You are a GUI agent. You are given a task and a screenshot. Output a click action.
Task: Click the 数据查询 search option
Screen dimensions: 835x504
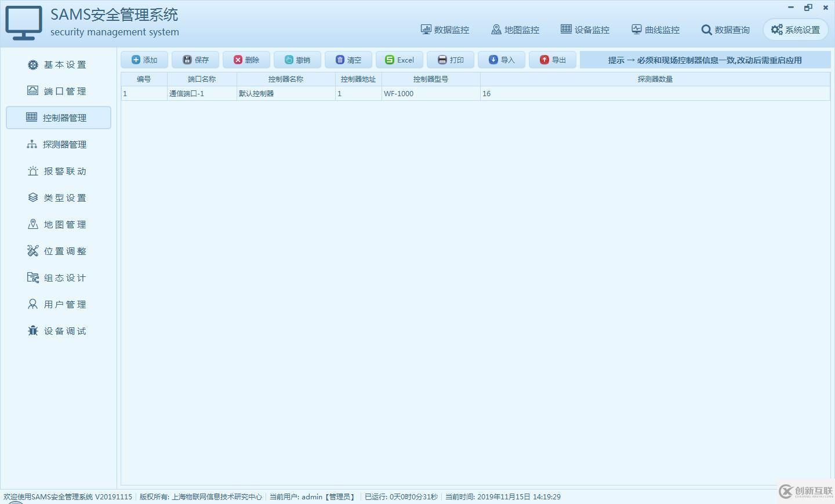[725, 30]
